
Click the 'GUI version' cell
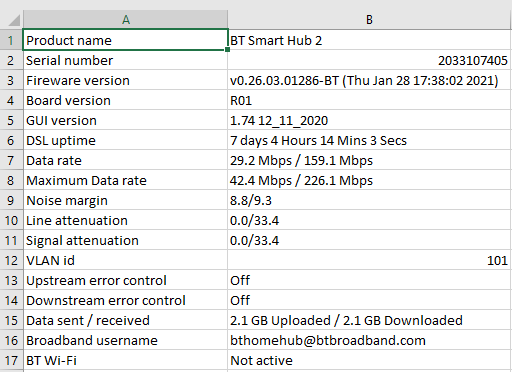click(x=125, y=120)
